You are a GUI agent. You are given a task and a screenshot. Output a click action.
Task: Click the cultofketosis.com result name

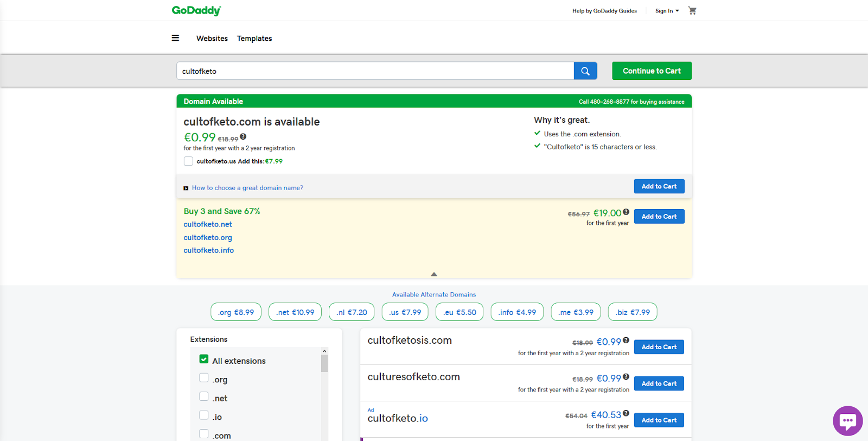(x=410, y=341)
